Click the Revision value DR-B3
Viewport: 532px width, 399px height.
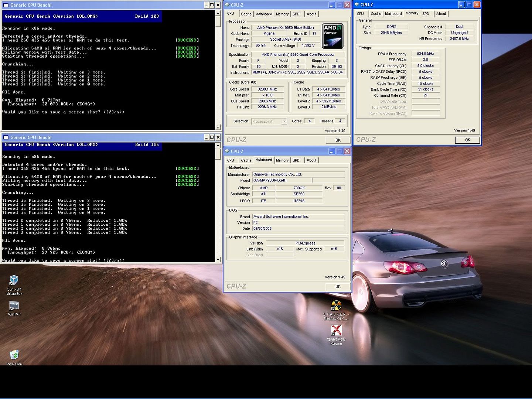click(x=337, y=66)
